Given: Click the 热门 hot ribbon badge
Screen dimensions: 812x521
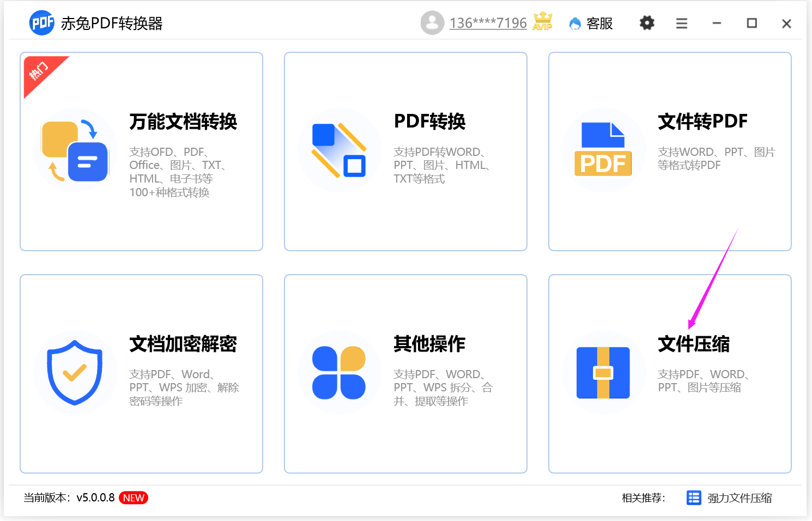Looking at the screenshot, I should (40, 72).
